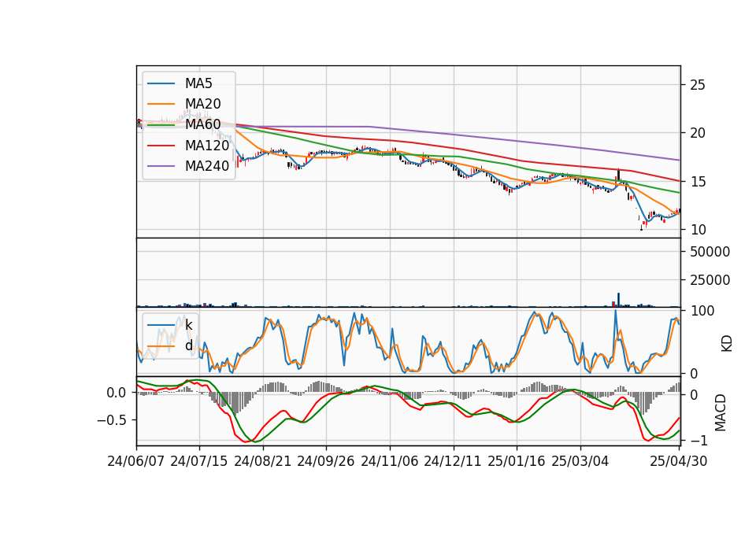Click the price axis value 10
The width and height of the screenshot is (756, 543).
tap(698, 231)
